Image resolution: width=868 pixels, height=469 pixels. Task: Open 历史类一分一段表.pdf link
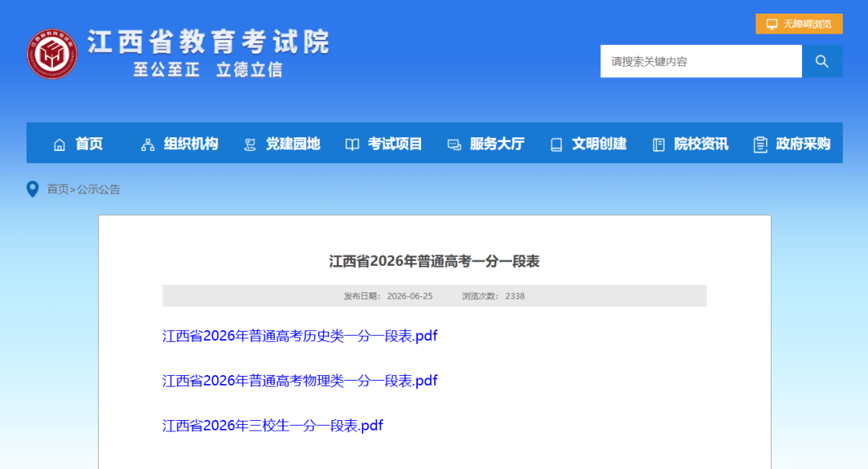pyautogui.click(x=300, y=336)
